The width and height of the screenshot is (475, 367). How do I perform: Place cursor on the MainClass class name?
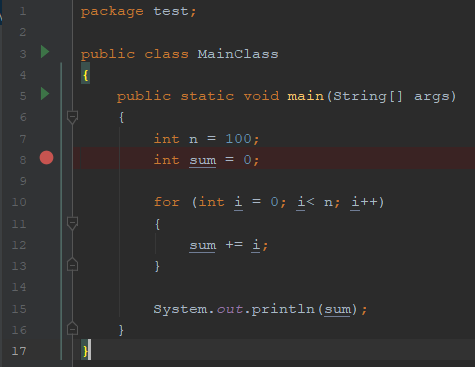click(x=238, y=54)
